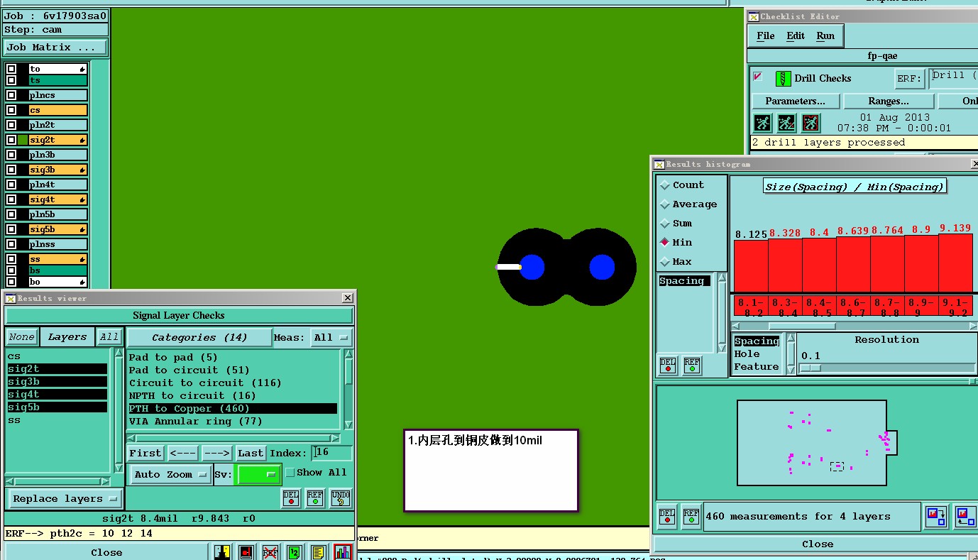Click the 8.125 red histogram bar
Screen dimensions: 978x560
point(751,266)
